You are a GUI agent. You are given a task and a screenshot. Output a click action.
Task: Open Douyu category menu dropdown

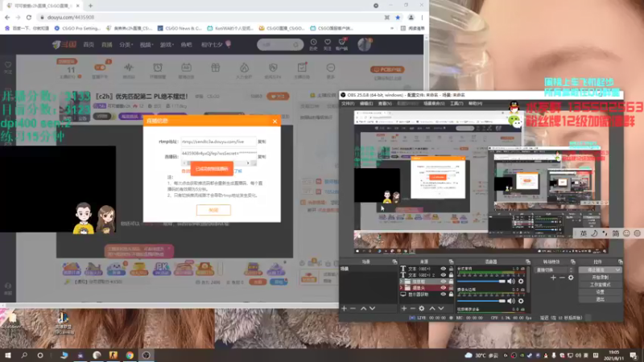tap(126, 44)
